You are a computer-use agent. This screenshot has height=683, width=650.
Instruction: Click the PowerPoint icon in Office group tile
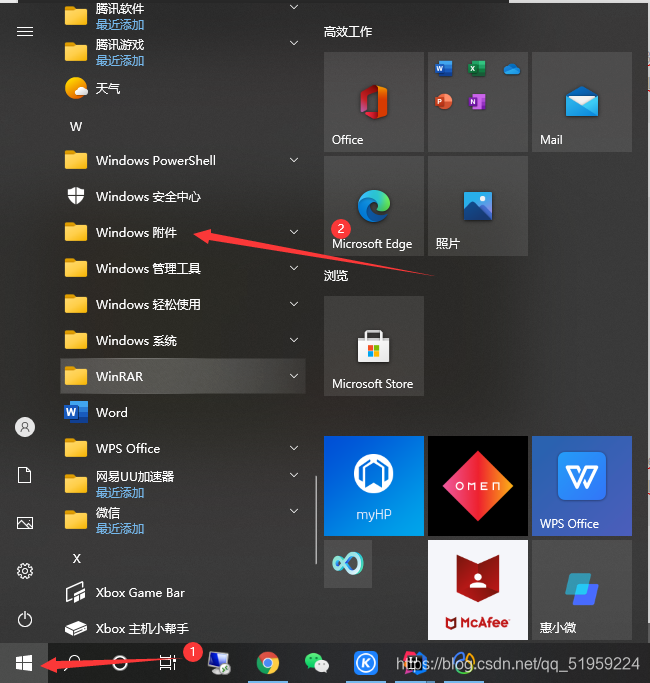point(443,101)
